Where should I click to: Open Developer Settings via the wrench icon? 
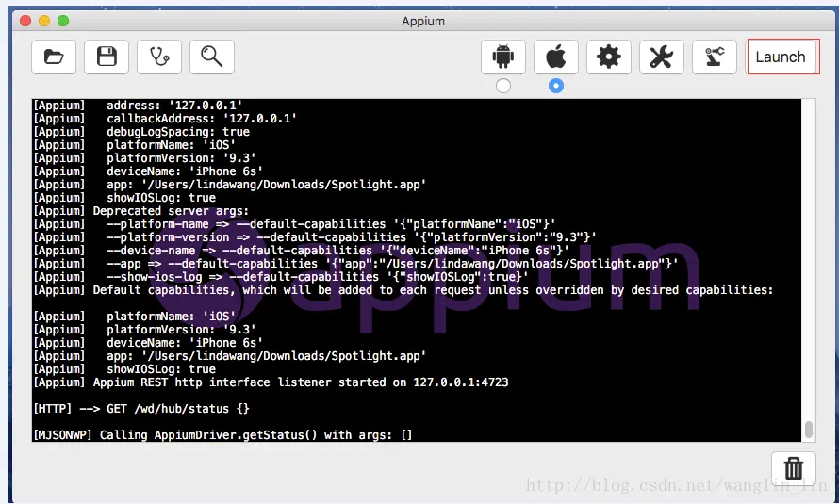coord(662,57)
